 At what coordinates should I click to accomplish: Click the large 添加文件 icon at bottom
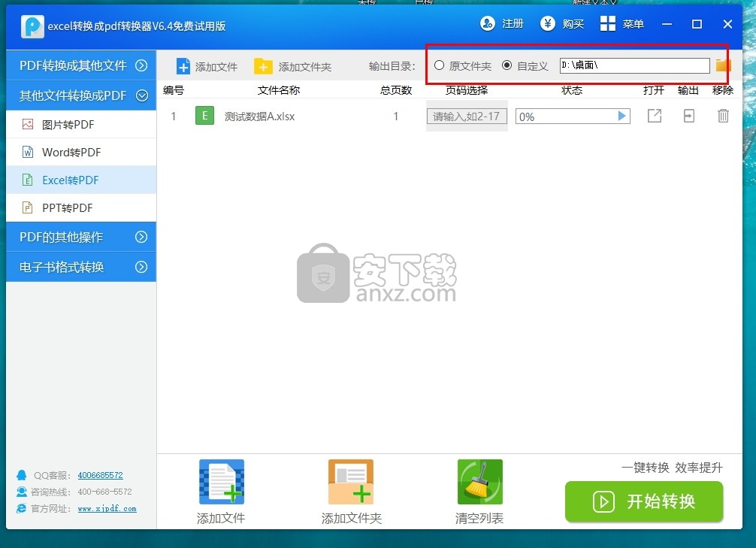pyautogui.click(x=221, y=482)
